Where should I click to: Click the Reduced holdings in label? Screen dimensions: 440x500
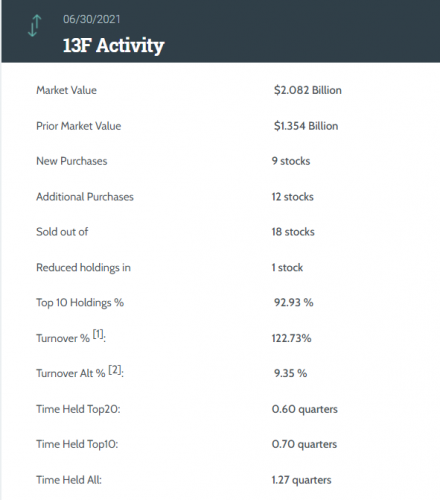(x=83, y=268)
